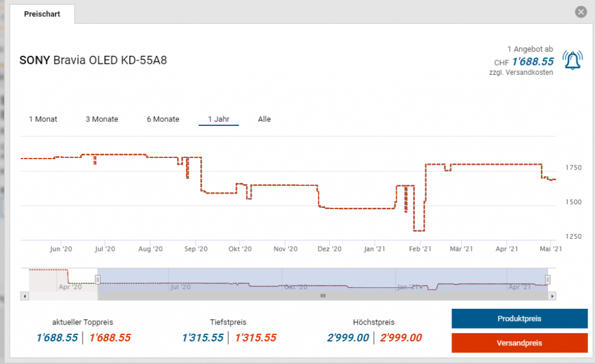The width and height of the screenshot is (595, 364).
Task: Click the Tiefstpreis value 1'315.55
Action: coord(203,338)
